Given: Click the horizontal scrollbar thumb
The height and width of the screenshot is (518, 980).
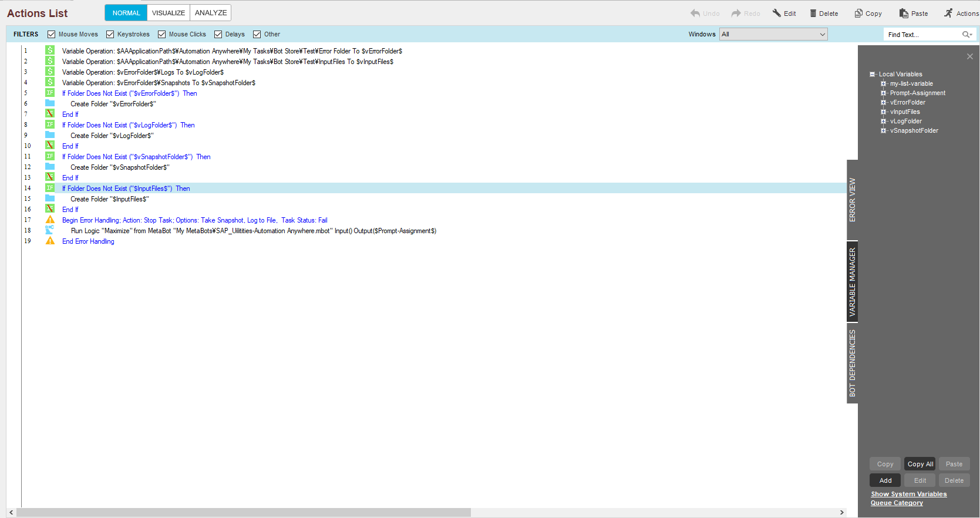Looking at the screenshot, I should tap(244, 512).
